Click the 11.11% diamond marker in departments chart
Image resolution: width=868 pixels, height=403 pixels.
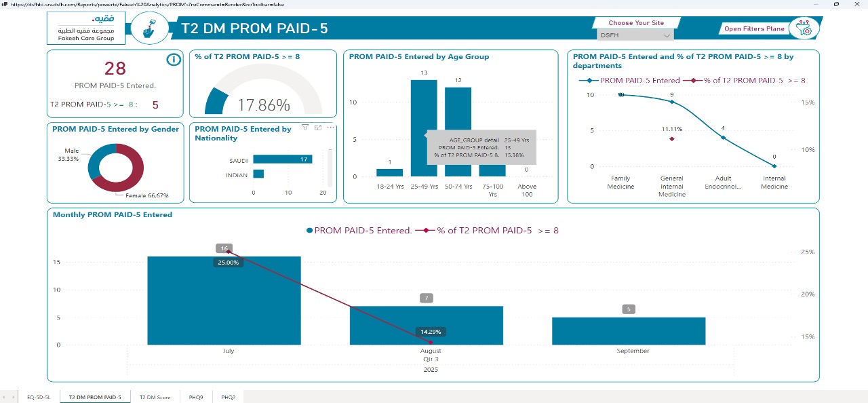(672, 139)
